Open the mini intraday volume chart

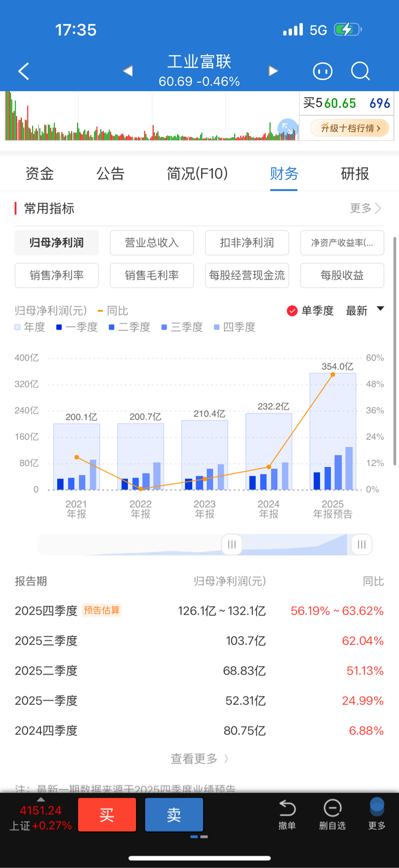coord(152,116)
